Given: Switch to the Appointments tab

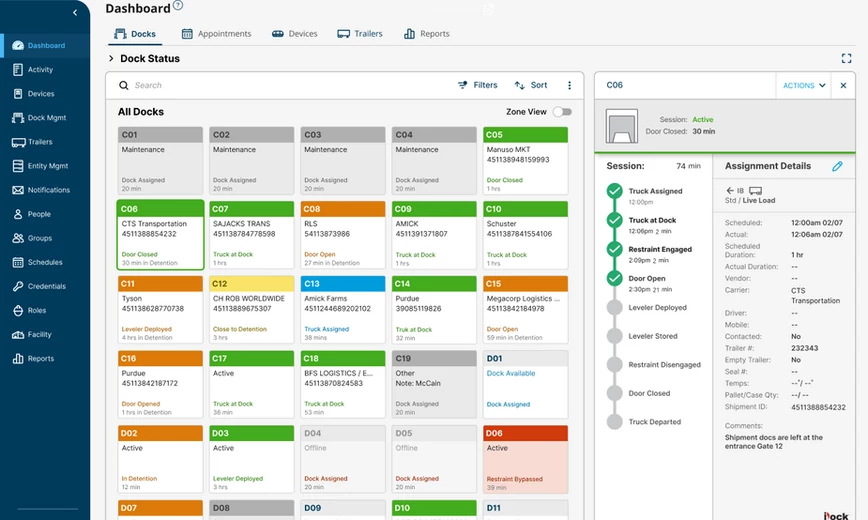Looking at the screenshot, I should (216, 34).
